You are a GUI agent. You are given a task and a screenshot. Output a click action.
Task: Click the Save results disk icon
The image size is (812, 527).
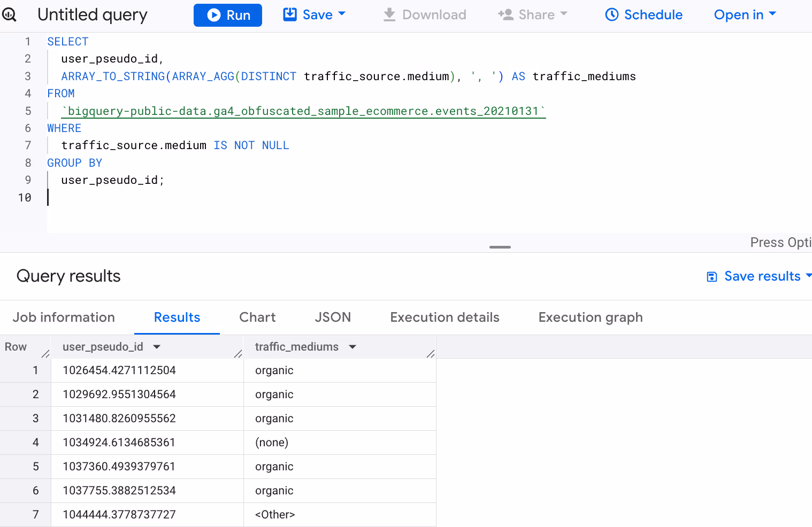point(712,276)
